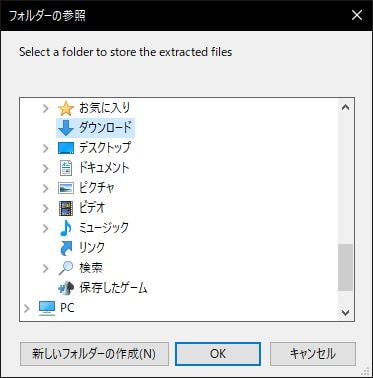The width and height of the screenshot is (373, 378).
Task: Click the Saved Games chess icon
Action: (x=66, y=288)
